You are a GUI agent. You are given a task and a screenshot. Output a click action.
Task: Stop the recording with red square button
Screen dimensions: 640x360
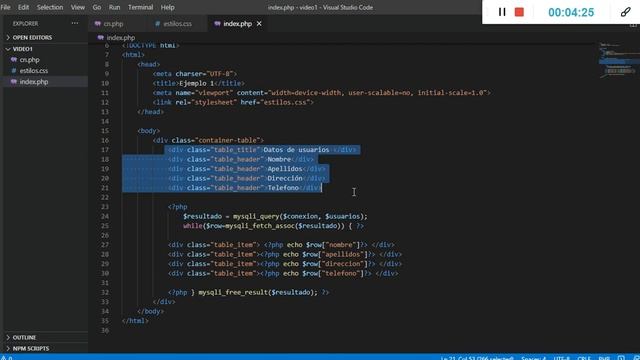click(x=519, y=12)
